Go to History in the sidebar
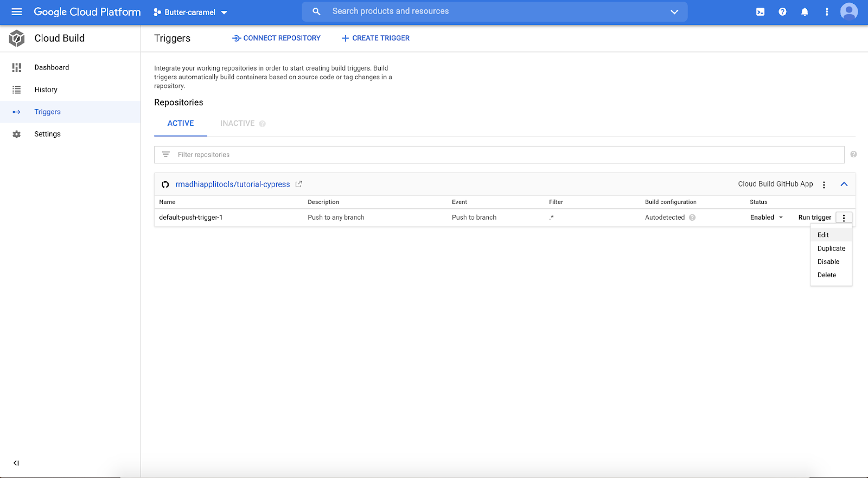Viewport: 868px width, 478px height. coord(46,90)
